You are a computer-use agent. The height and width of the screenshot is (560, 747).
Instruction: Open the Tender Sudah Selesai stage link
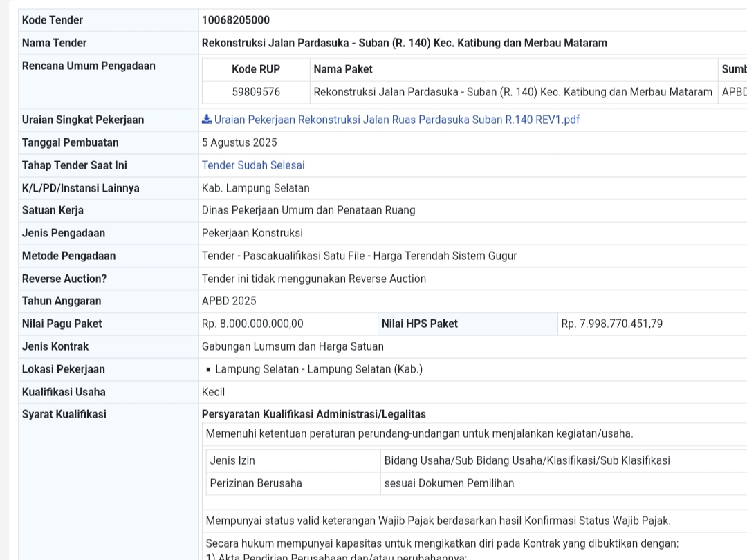[253, 165]
